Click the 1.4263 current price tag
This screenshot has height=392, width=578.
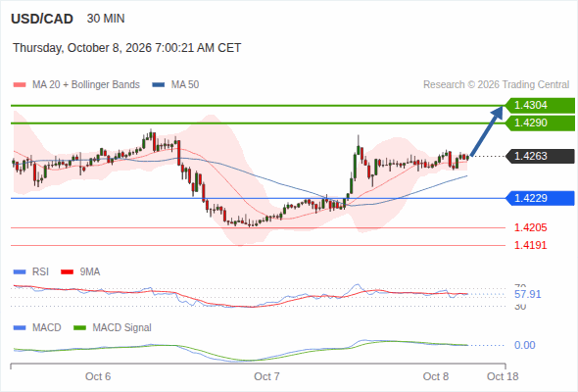pos(540,157)
